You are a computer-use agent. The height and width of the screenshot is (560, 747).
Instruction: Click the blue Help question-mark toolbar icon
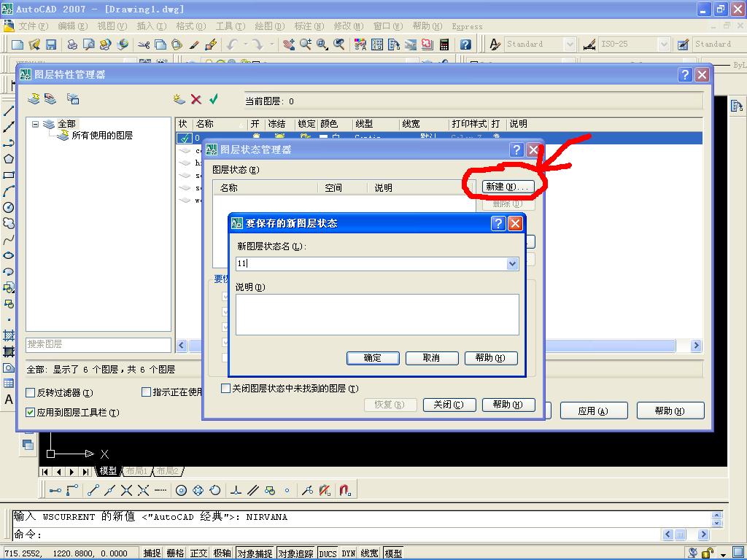click(x=465, y=44)
